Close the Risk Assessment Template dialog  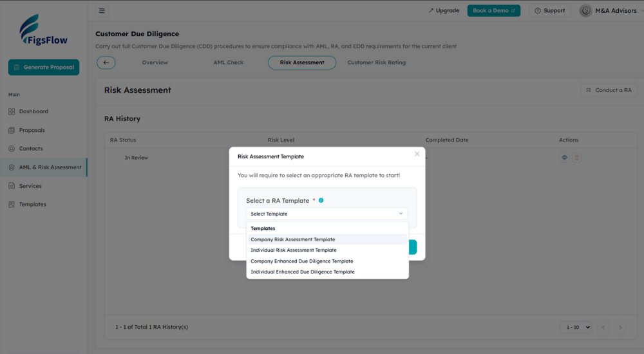(x=417, y=154)
